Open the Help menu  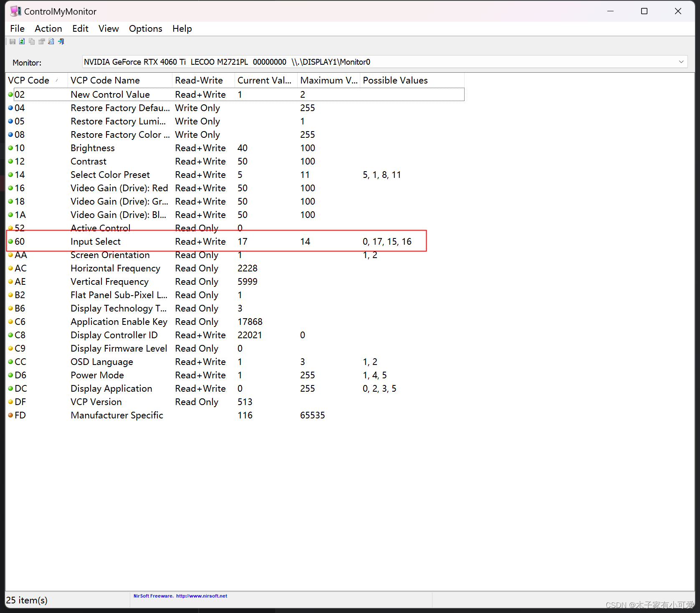[182, 28]
